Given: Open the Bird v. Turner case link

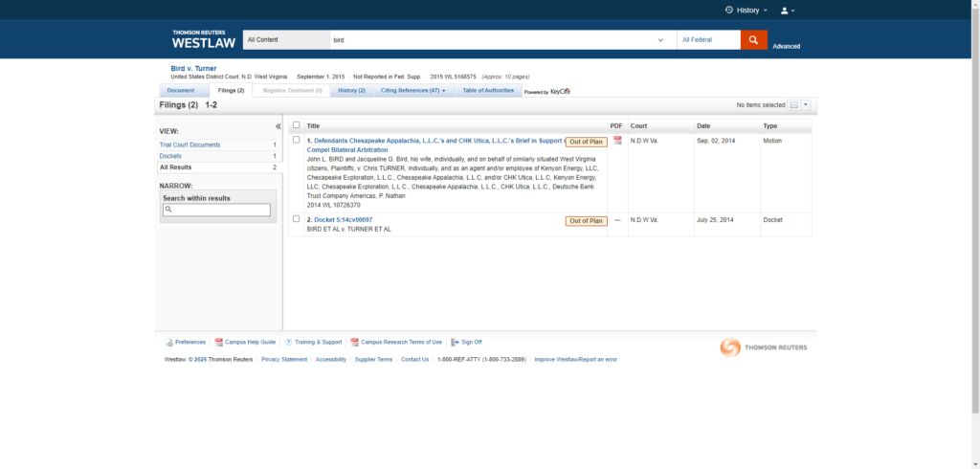Looking at the screenshot, I should click(193, 68).
